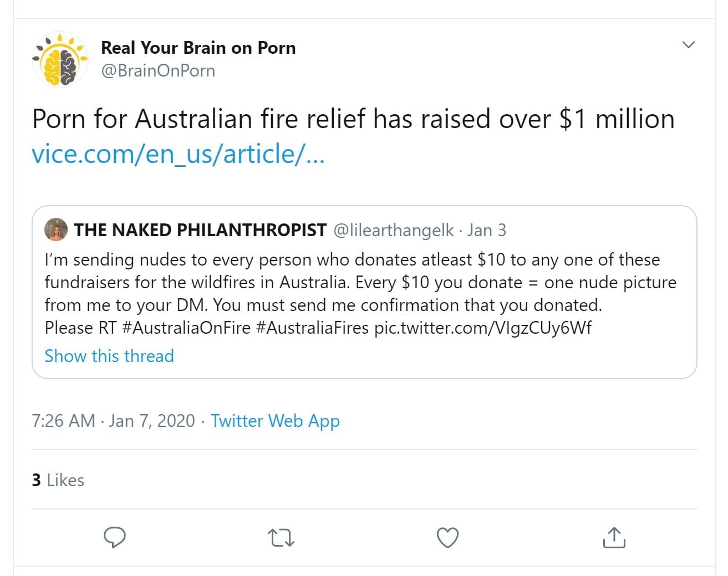Image resolution: width=728 pixels, height=576 pixels.
Task: Open the pic.twitter.com/VIgzCUy6Wf image link
Action: (483, 328)
